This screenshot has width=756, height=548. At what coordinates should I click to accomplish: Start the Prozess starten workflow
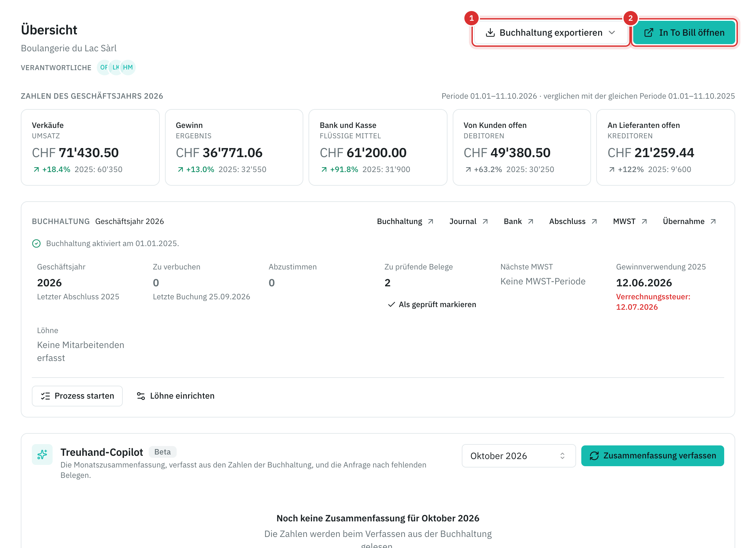tap(77, 396)
